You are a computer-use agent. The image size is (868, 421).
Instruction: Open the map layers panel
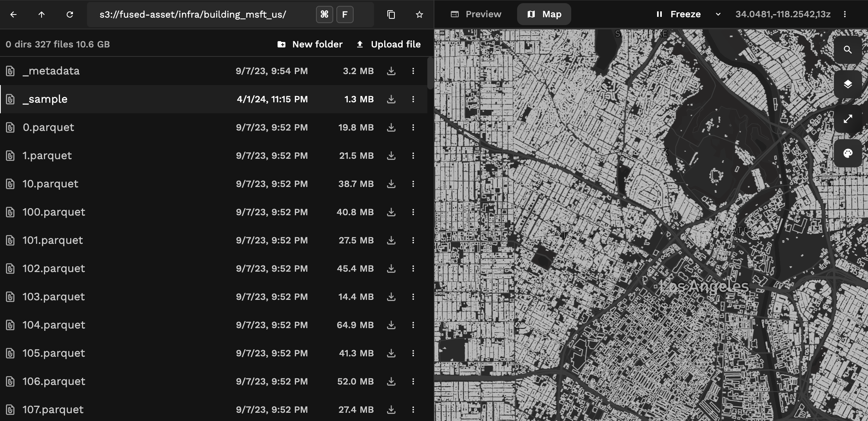coord(848,83)
